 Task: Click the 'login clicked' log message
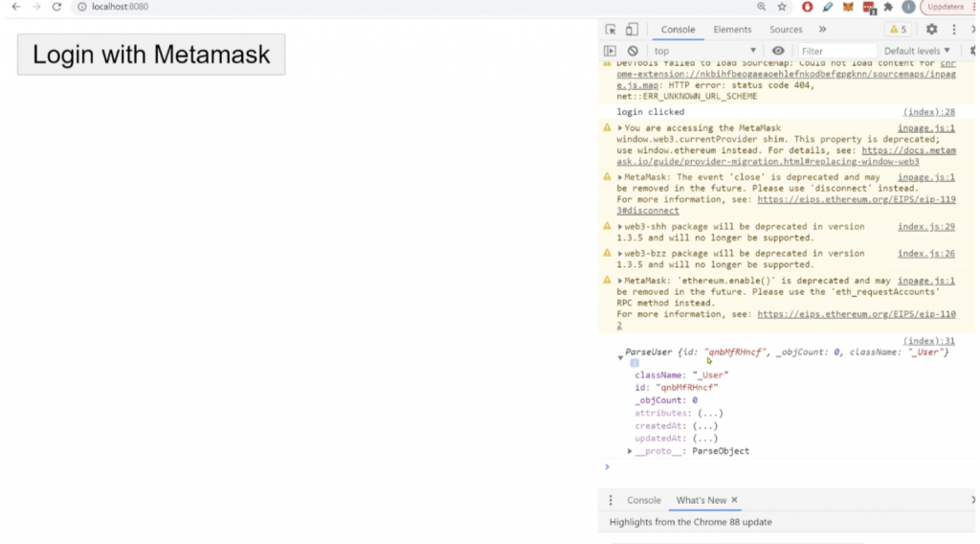(x=651, y=112)
